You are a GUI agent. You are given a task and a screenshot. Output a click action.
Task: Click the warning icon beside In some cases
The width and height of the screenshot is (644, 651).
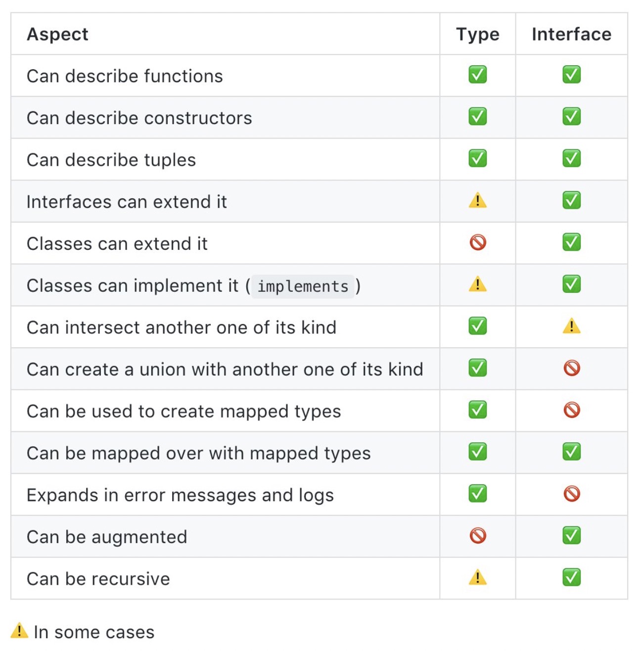[x=19, y=631]
